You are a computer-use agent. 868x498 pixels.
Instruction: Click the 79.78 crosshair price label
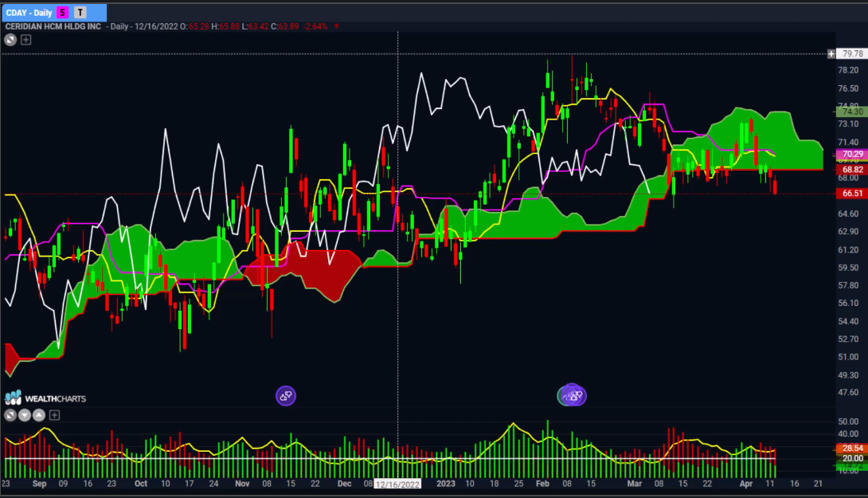853,53
